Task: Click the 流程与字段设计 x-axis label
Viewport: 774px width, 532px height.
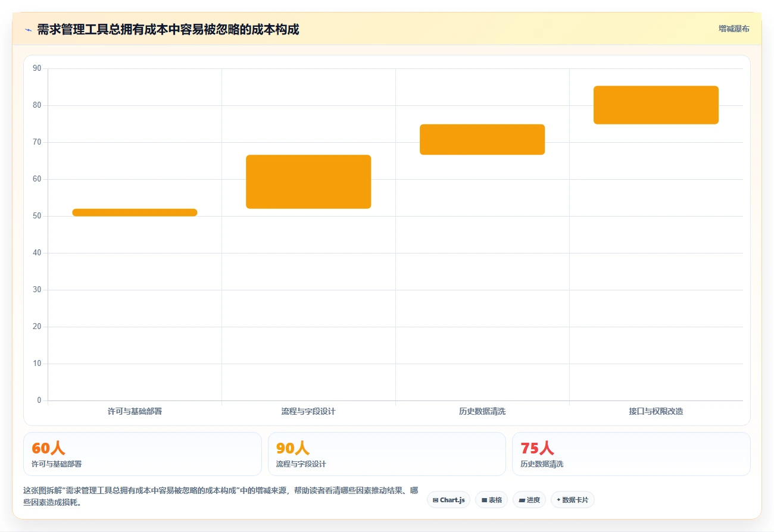Action: click(x=308, y=411)
